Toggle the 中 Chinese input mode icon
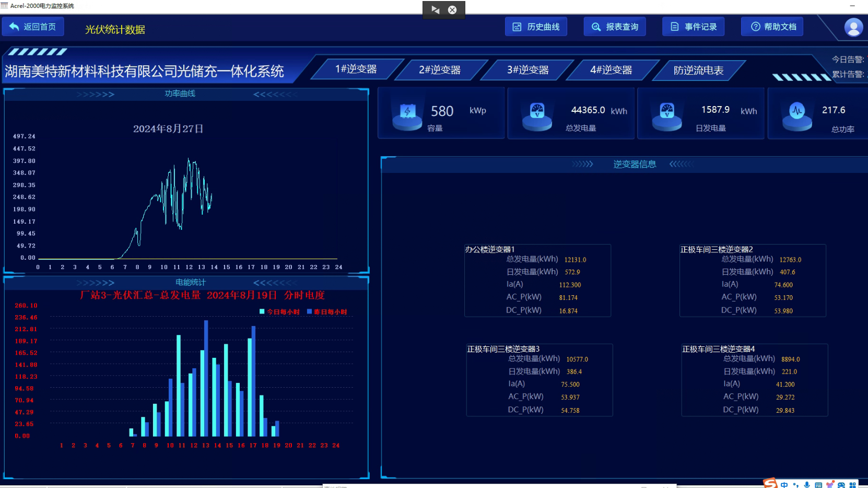 point(784,485)
